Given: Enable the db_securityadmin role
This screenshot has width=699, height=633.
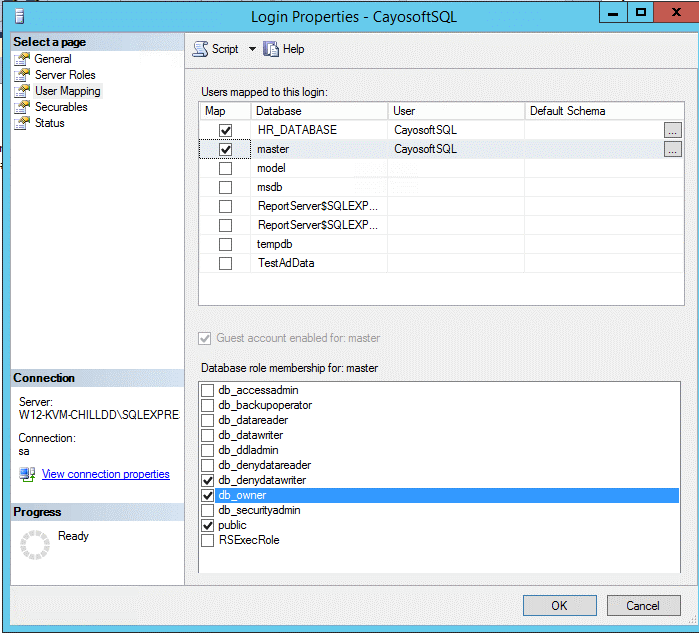Looking at the screenshot, I should tap(207, 510).
